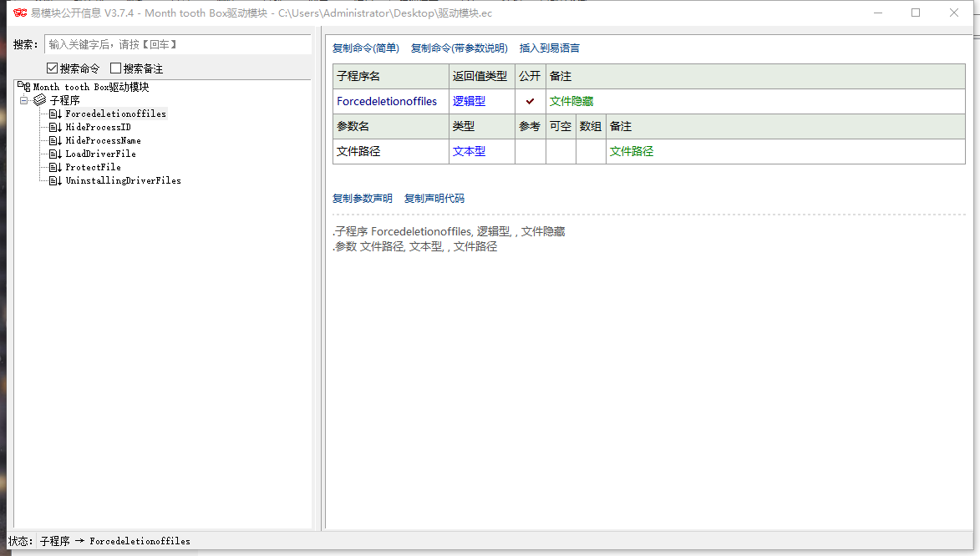
Task: Click the HideProcessID subroutine icon
Action: pyautogui.click(x=55, y=127)
